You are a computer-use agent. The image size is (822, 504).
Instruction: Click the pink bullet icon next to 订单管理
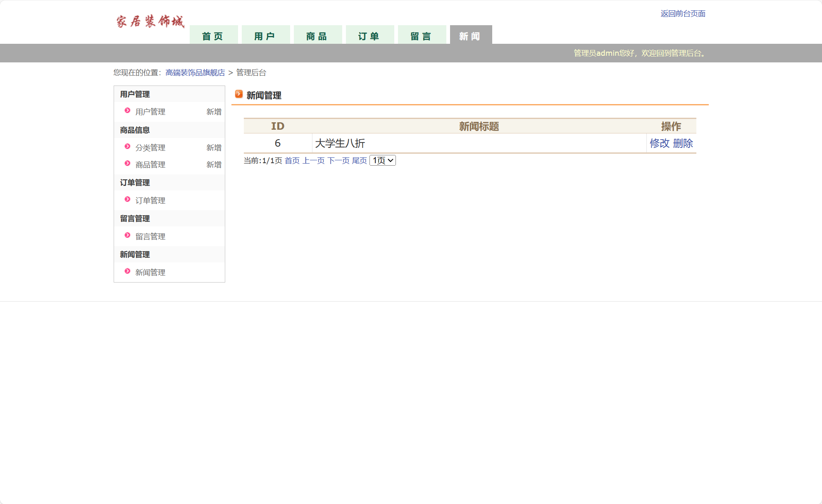(x=127, y=199)
